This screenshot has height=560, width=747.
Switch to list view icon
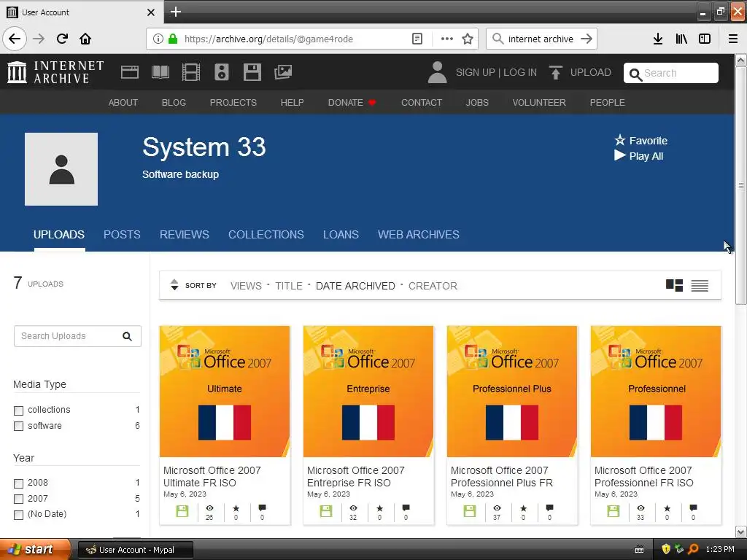(x=700, y=285)
